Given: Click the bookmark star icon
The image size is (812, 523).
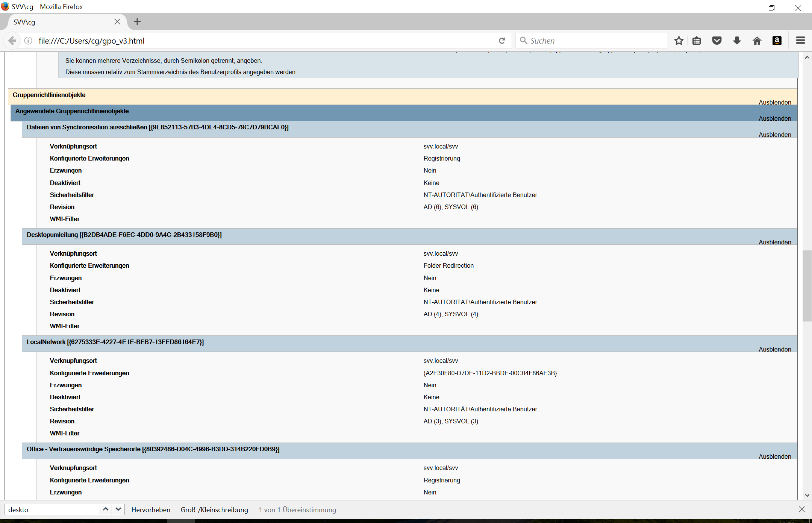Looking at the screenshot, I should 679,41.
